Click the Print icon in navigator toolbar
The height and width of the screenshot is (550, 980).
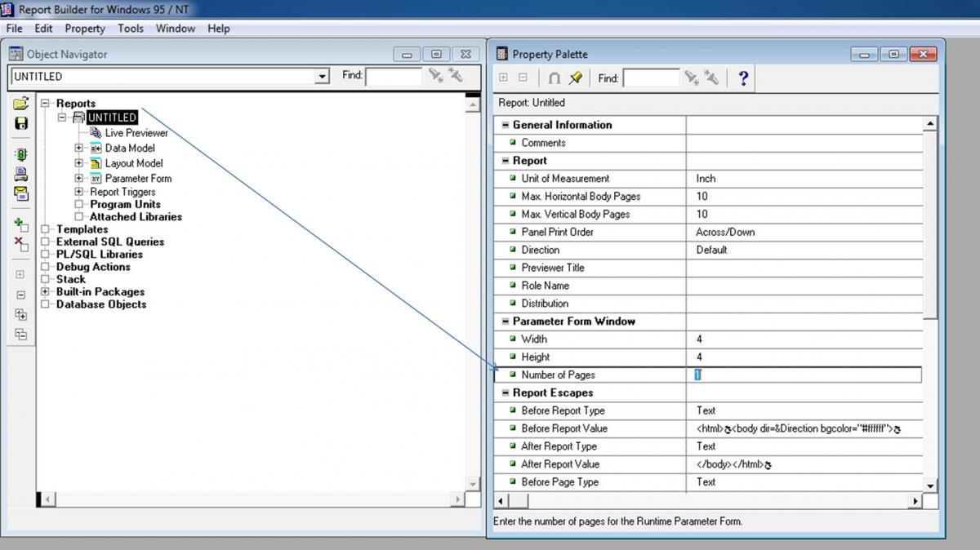pos(21,174)
